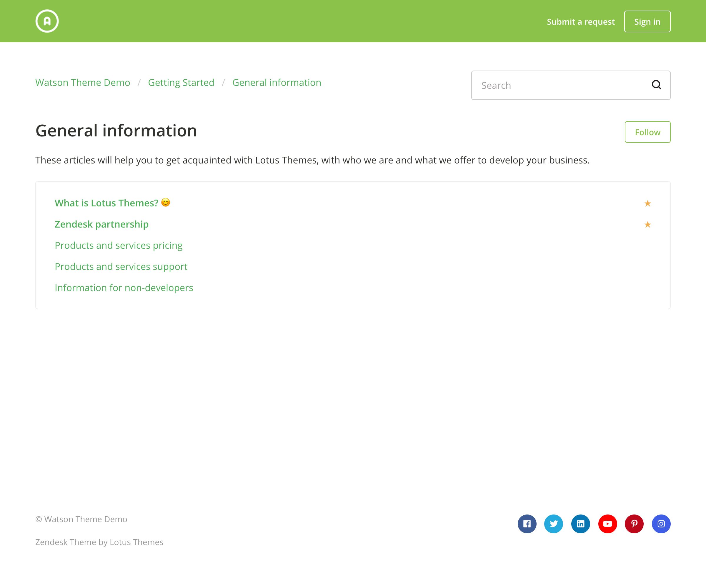The image size is (706, 588).
Task: Go to Watson Theme Demo breadcrumb
Action: pyautogui.click(x=83, y=83)
